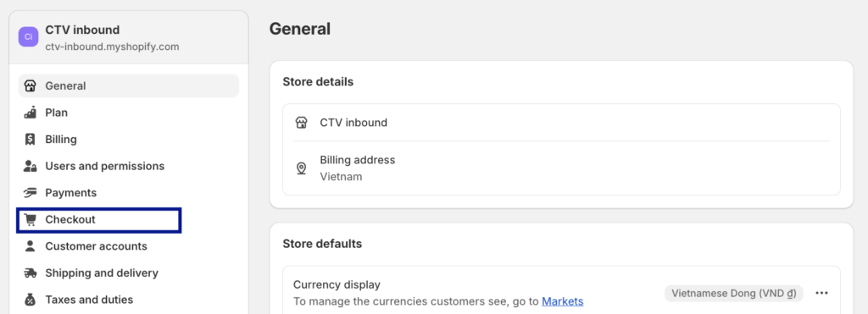Viewport: 868px width, 314px height.
Task: Open Users and permissions settings
Action: [129, 166]
